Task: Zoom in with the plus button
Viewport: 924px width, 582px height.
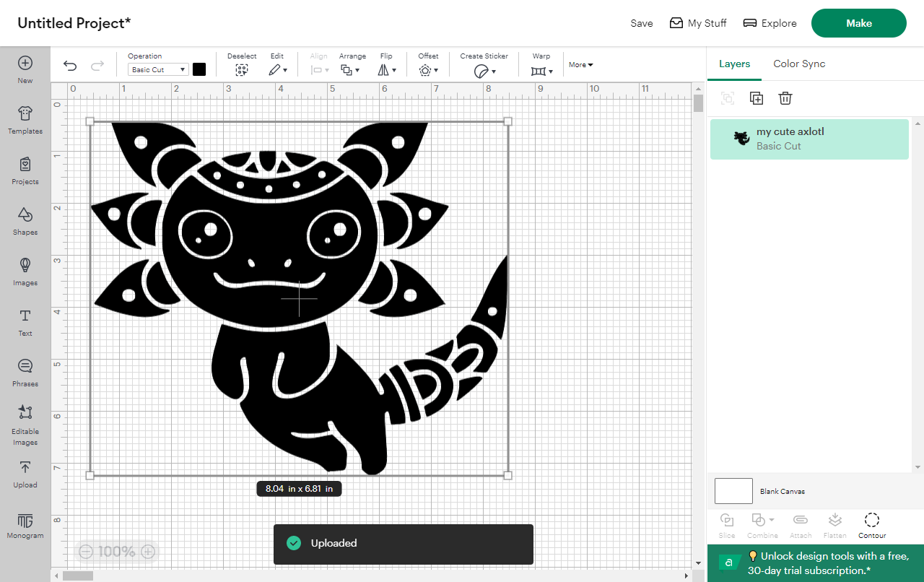Action: coord(148,552)
